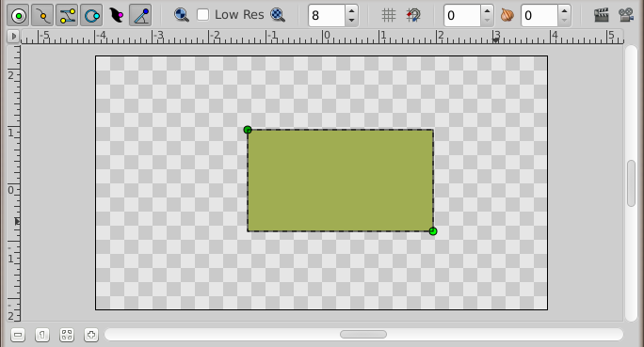This screenshot has height=347, width=644.
Task: Toggle width handles display
Action: click(x=116, y=16)
